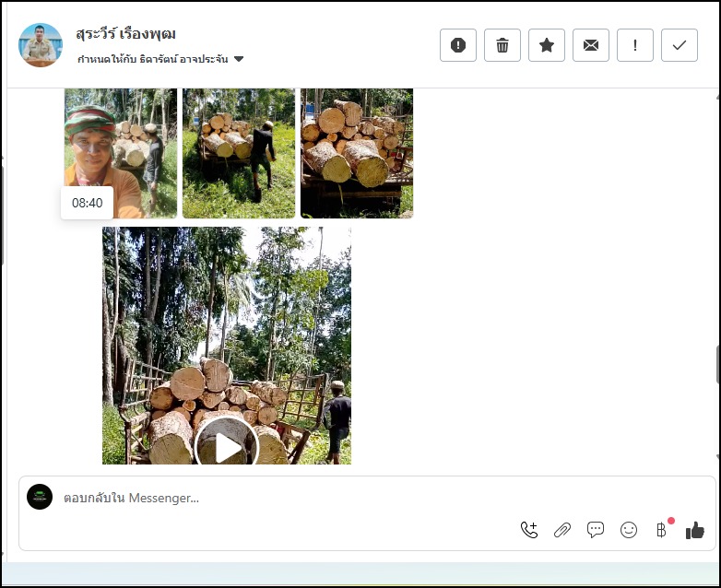Star this conversation for follow-up

[546, 45]
